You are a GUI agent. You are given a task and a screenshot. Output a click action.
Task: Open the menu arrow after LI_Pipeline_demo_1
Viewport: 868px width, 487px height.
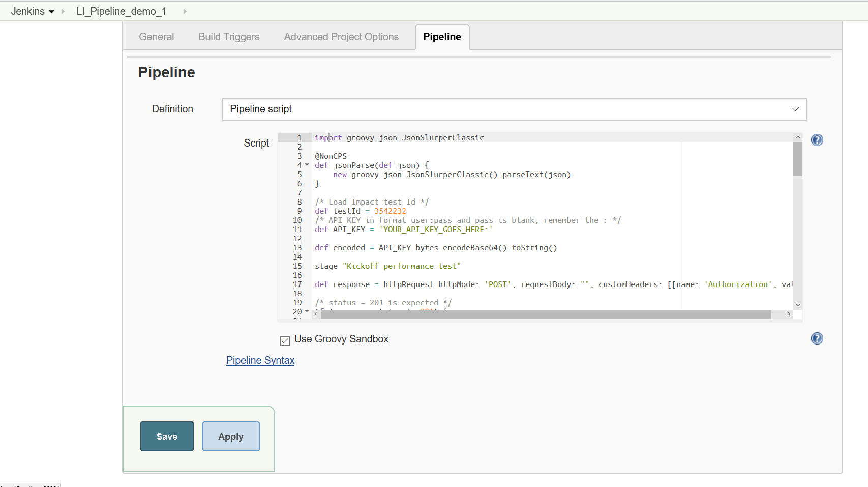[185, 11]
